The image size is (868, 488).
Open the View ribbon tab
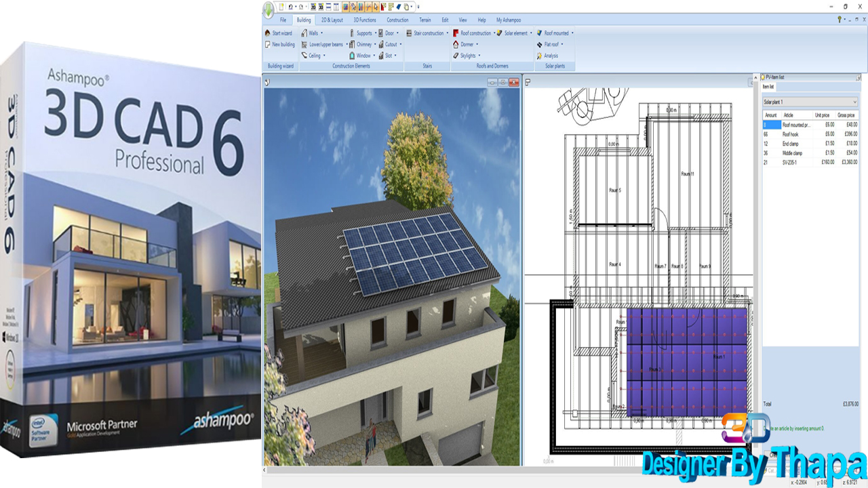click(x=462, y=20)
